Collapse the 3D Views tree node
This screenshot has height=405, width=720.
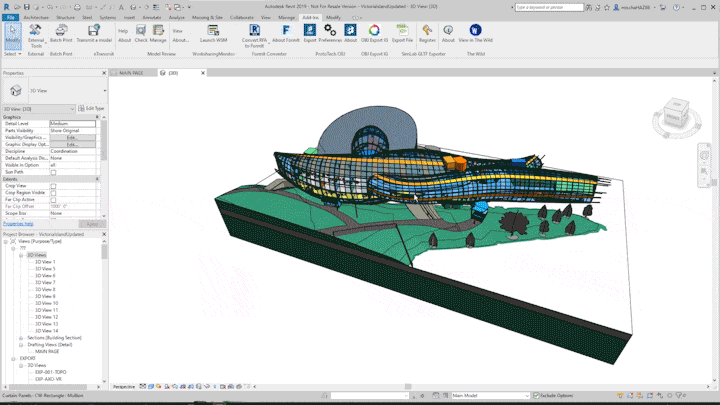pyautogui.click(x=21, y=255)
